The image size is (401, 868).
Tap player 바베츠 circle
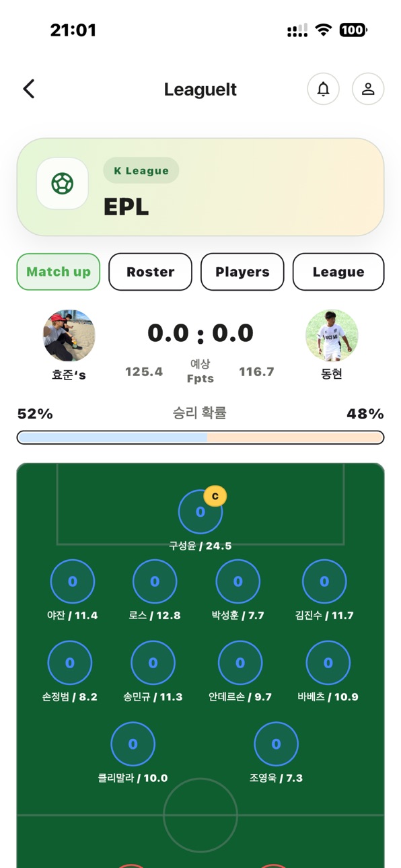coord(328,663)
